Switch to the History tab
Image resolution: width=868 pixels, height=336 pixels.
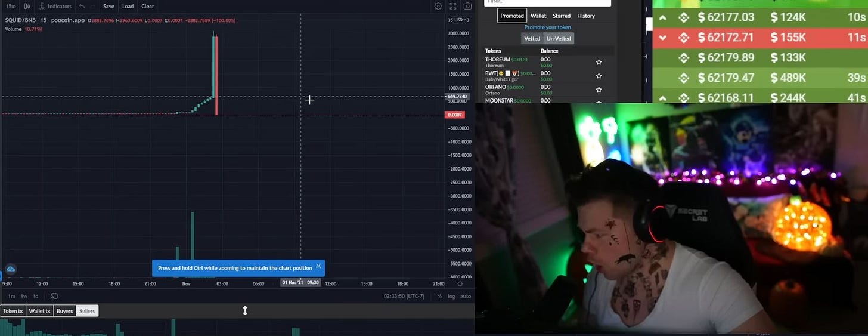[586, 16]
